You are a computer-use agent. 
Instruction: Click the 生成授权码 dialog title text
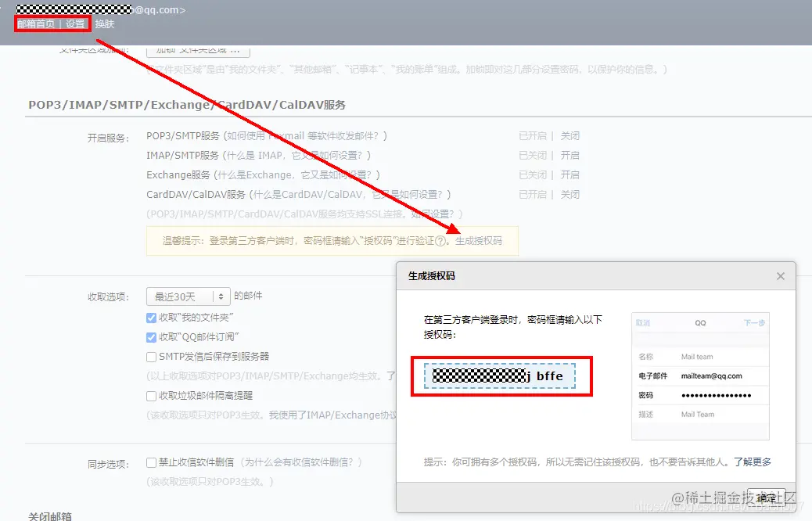(x=431, y=276)
